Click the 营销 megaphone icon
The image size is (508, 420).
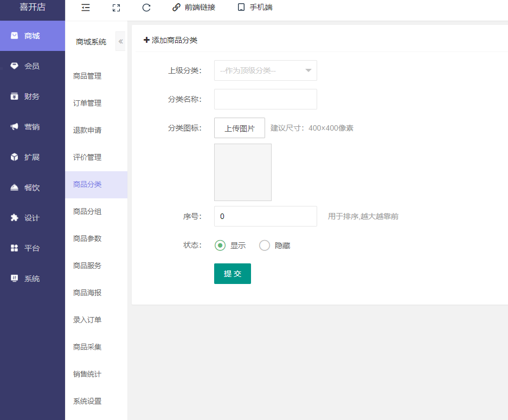14,127
